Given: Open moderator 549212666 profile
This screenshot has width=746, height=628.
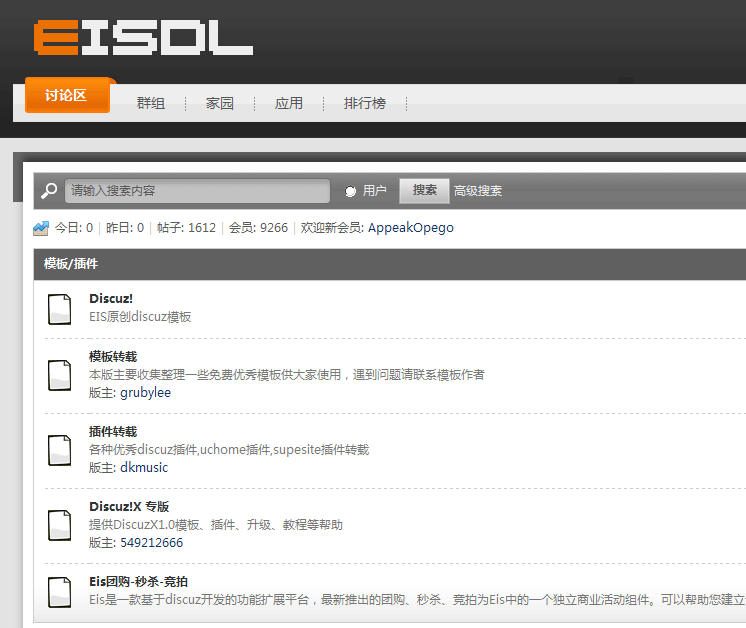Looking at the screenshot, I should coord(152,543).
